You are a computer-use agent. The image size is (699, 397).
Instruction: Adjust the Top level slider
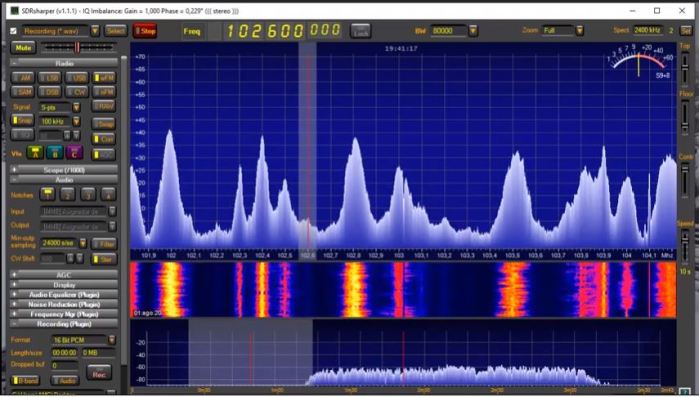(x=685, y=68)
